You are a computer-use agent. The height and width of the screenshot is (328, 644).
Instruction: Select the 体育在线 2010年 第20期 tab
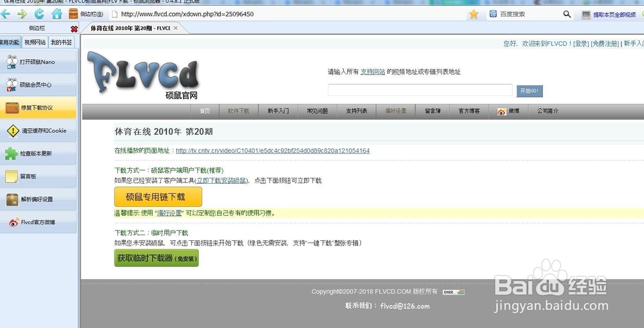130,28
